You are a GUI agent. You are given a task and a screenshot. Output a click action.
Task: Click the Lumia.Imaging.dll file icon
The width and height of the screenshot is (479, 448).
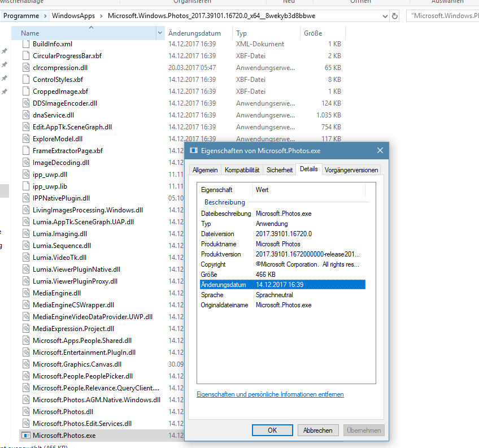[27, 234]
